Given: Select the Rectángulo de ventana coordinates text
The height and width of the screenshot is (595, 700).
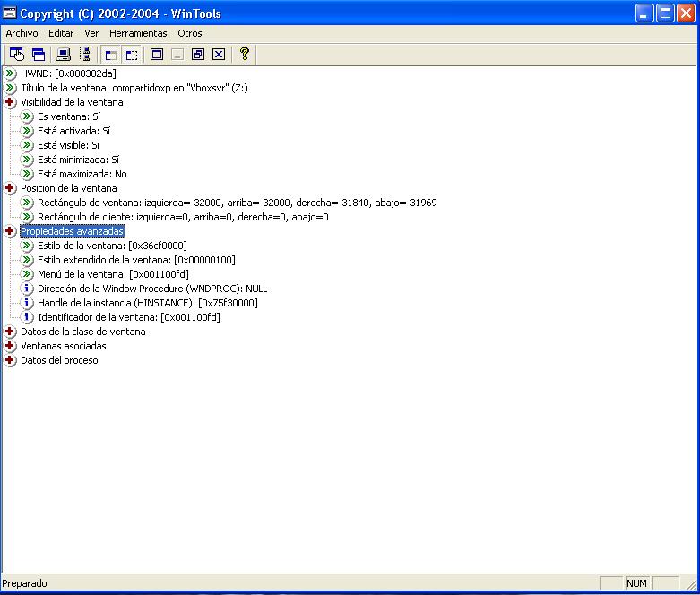Looking at the screenshot, I should (237, 203).
